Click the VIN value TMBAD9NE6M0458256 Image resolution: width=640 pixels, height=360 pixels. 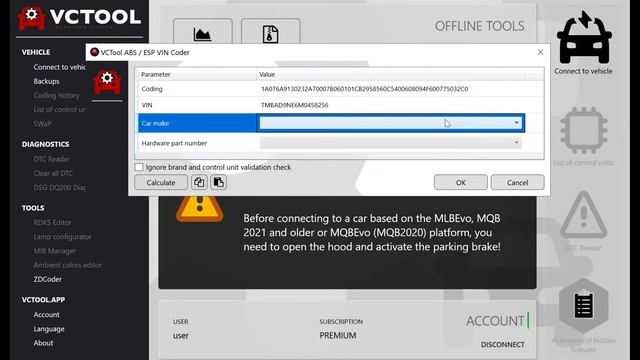pos(294,105)
